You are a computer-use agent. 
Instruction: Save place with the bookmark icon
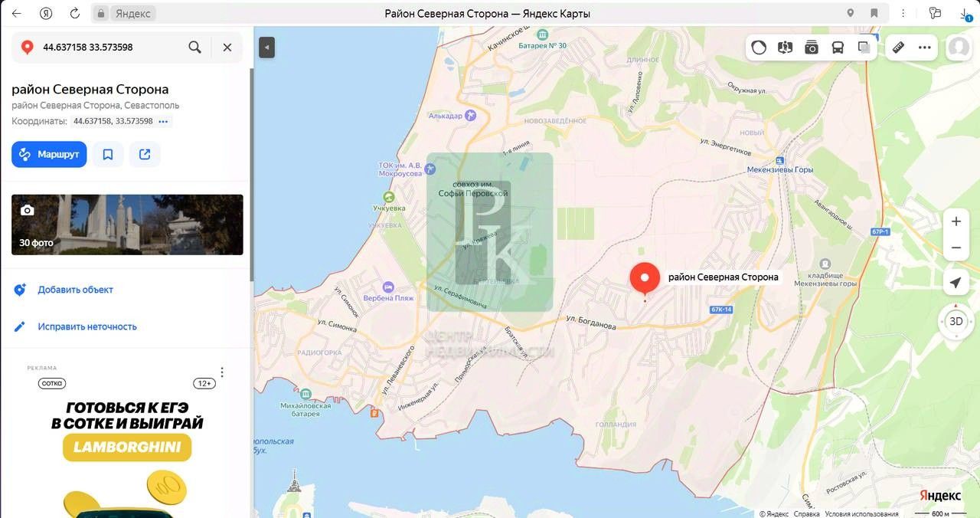(108, 154)
